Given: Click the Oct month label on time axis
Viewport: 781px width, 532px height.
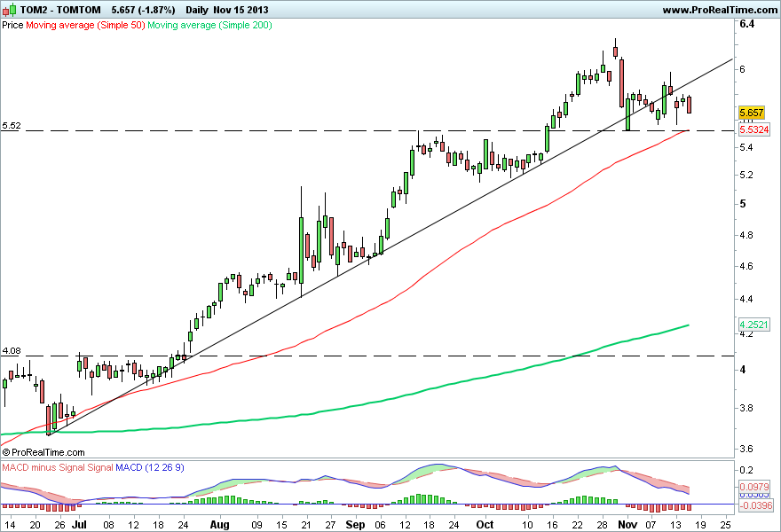Looking at the screenshot, I should click(x=485, y=525).
